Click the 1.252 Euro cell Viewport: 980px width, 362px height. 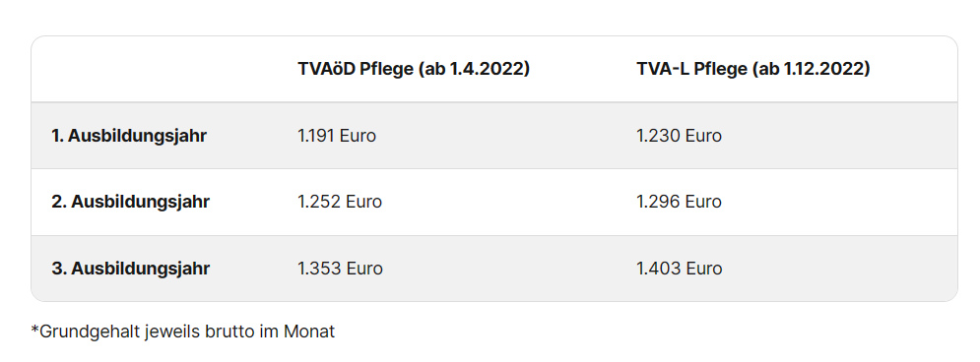click(340, 202)
